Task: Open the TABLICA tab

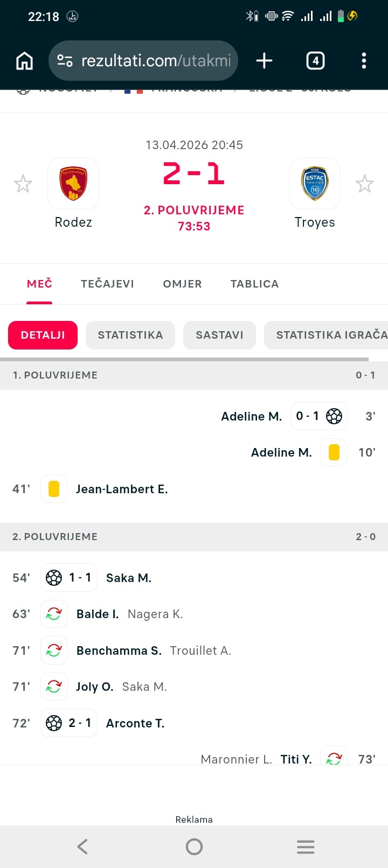Action: pos(254,284)
